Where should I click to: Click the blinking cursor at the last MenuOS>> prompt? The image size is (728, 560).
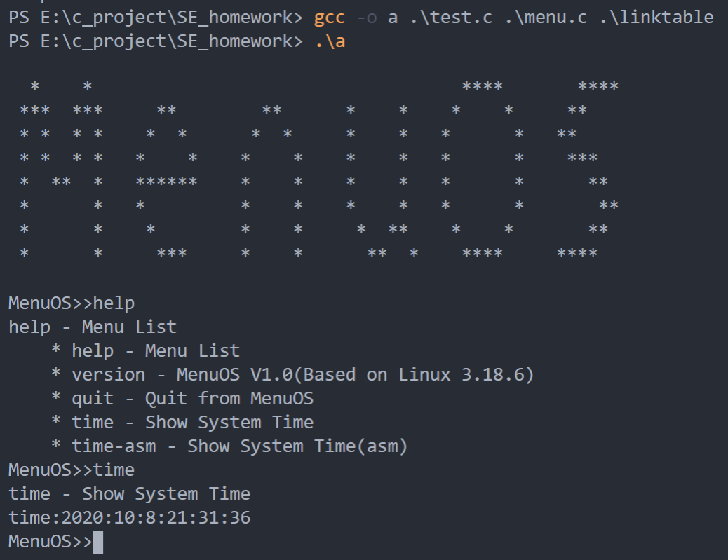point(97,542)
